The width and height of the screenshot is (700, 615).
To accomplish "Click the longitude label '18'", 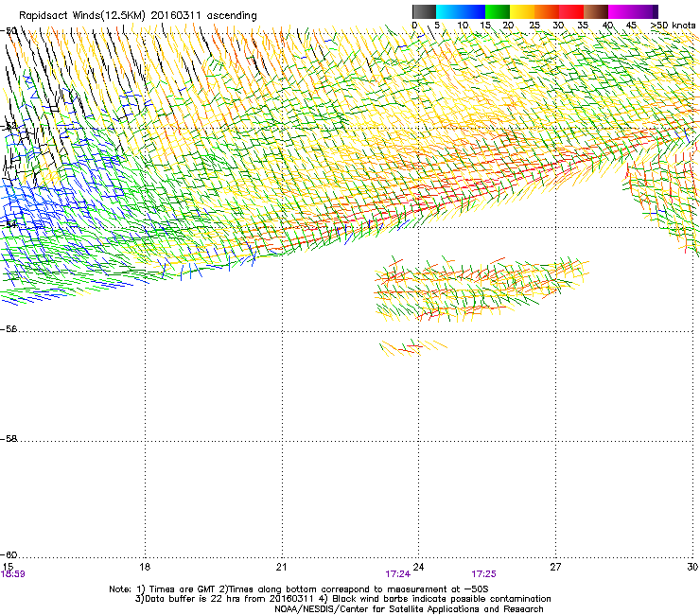I will [145, 567].
